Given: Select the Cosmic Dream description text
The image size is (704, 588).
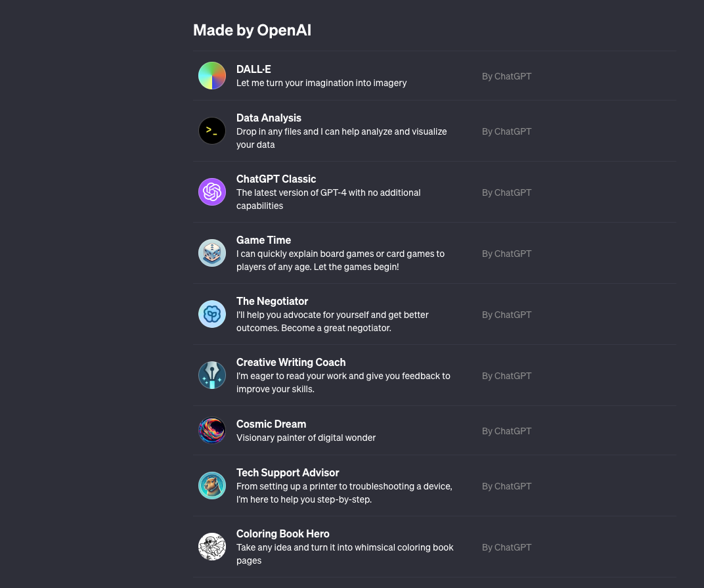Looking at the screenshot, I should [x=306, y=438].
